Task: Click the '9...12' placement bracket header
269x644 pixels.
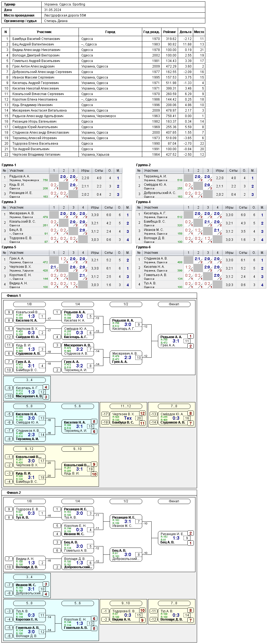Action: [29, 449]
